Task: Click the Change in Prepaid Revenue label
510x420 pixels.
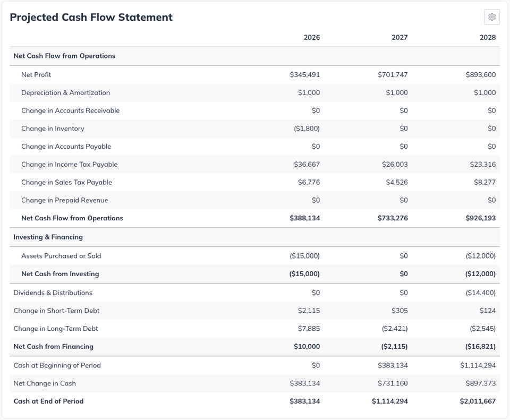Action: point(64,200)
